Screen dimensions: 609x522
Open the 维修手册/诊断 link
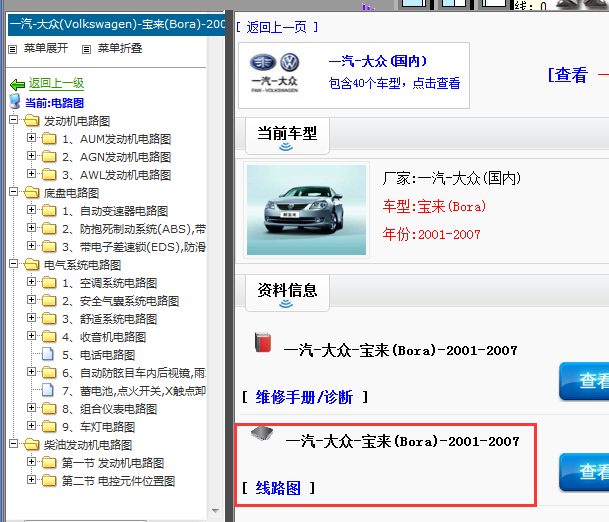(304, 397)
